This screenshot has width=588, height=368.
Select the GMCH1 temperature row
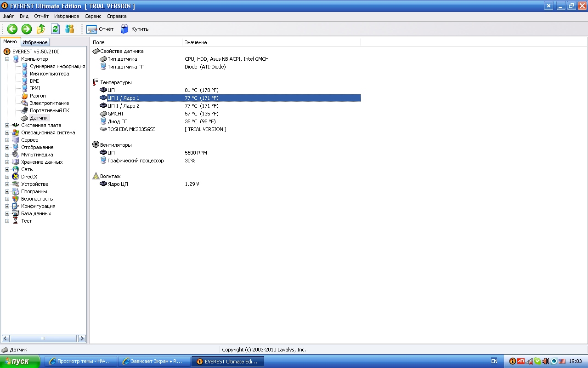coord(230,114)
